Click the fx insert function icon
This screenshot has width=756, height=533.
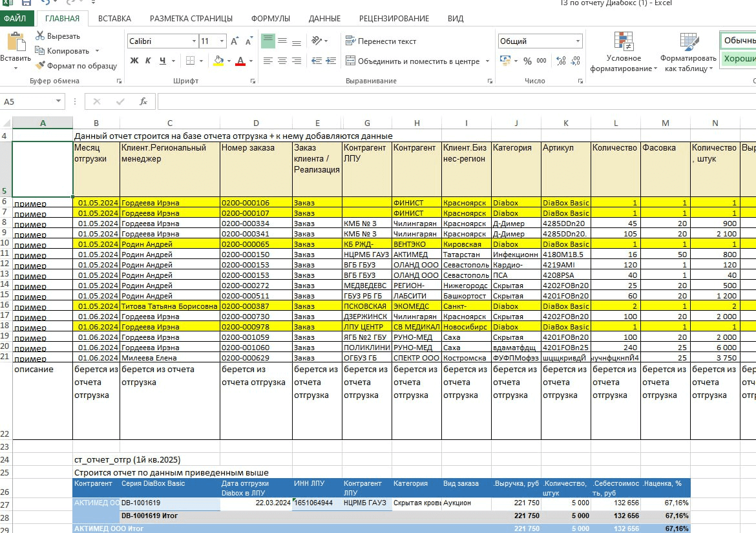pyautogui.click(x=143, y=101)
